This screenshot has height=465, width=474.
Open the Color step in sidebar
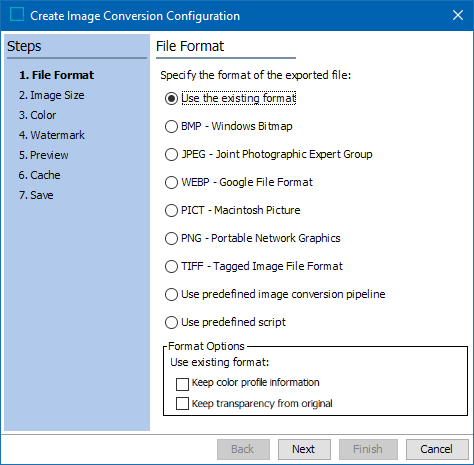coord(37,115)
